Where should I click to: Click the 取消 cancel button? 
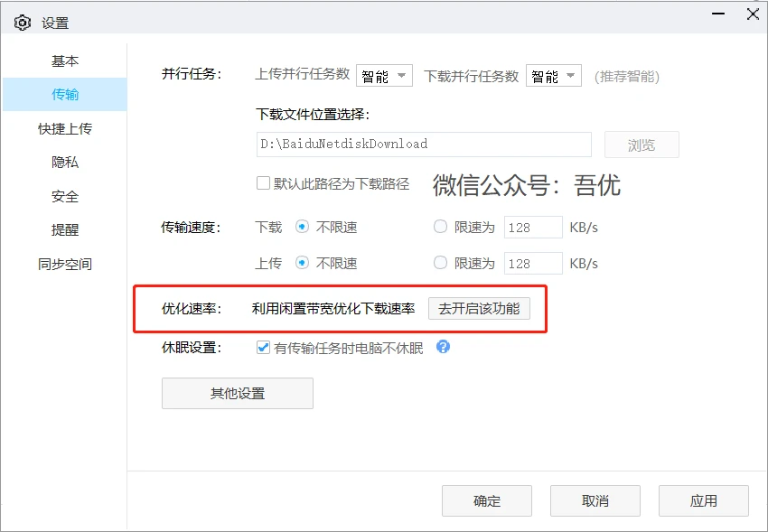click(595, 500)
